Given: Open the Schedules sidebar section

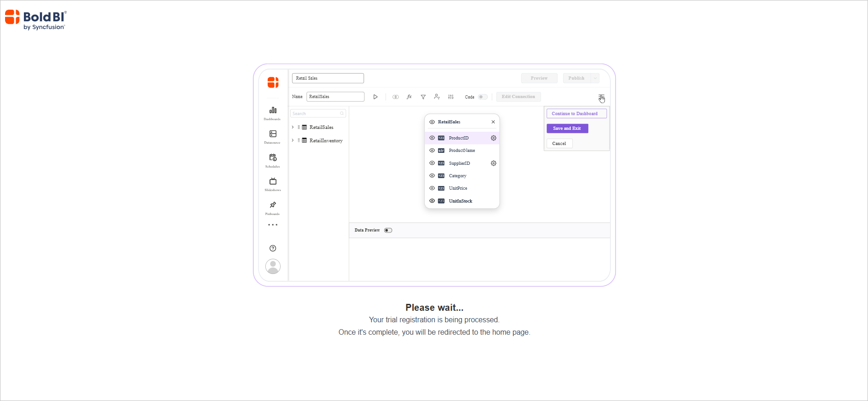Looking at the screenshot, I should 273,160.
